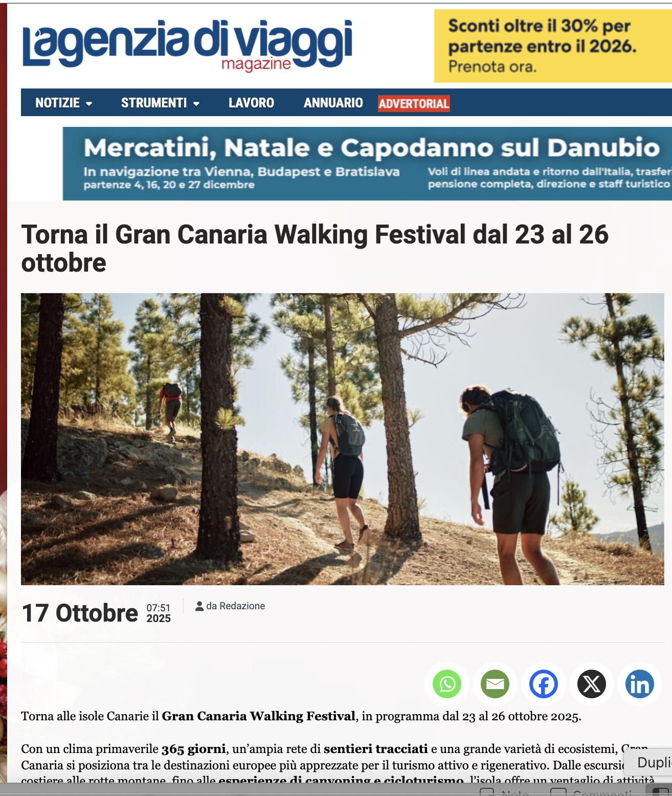Share article on X icon
The height and width of the screenshot is (796, 672).
(592, 684)
